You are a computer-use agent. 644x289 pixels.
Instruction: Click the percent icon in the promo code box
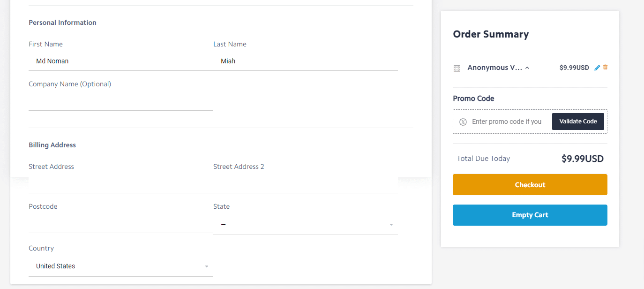coord(463,122)
